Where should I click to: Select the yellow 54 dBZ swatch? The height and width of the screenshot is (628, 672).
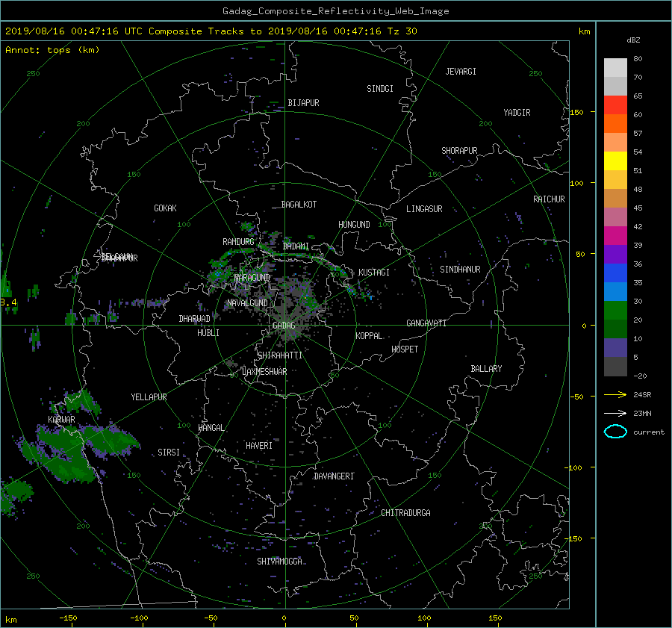tap(615, 161)
